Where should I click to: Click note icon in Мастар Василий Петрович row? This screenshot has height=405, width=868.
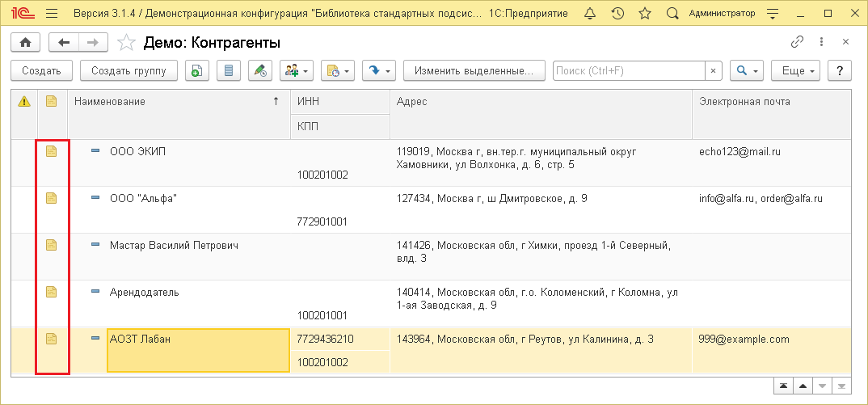[x=52, y=244]
